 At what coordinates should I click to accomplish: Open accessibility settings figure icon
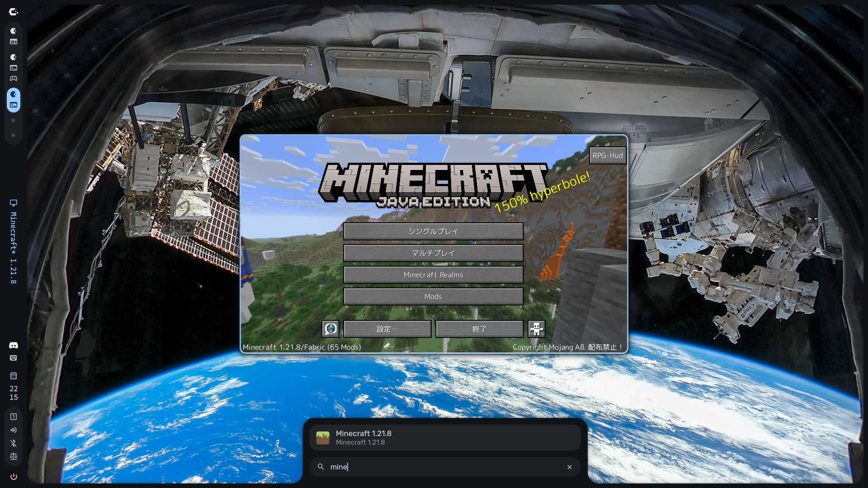[537, 329]
